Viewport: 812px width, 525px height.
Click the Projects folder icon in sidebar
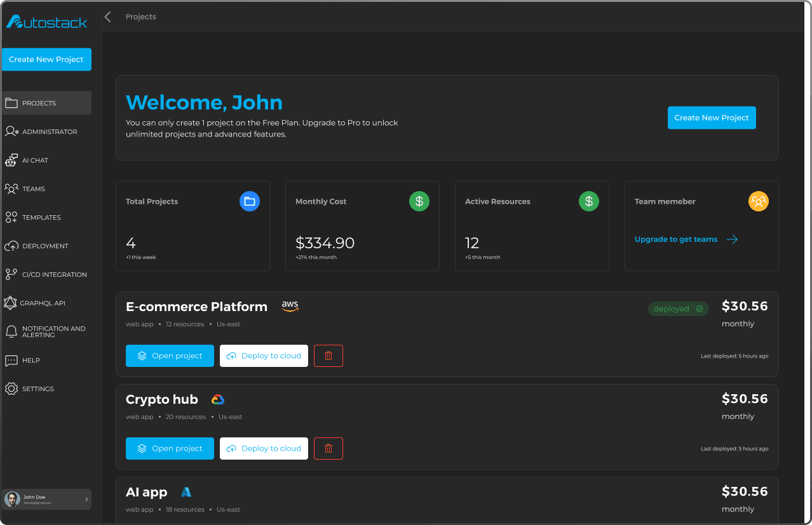11,103
